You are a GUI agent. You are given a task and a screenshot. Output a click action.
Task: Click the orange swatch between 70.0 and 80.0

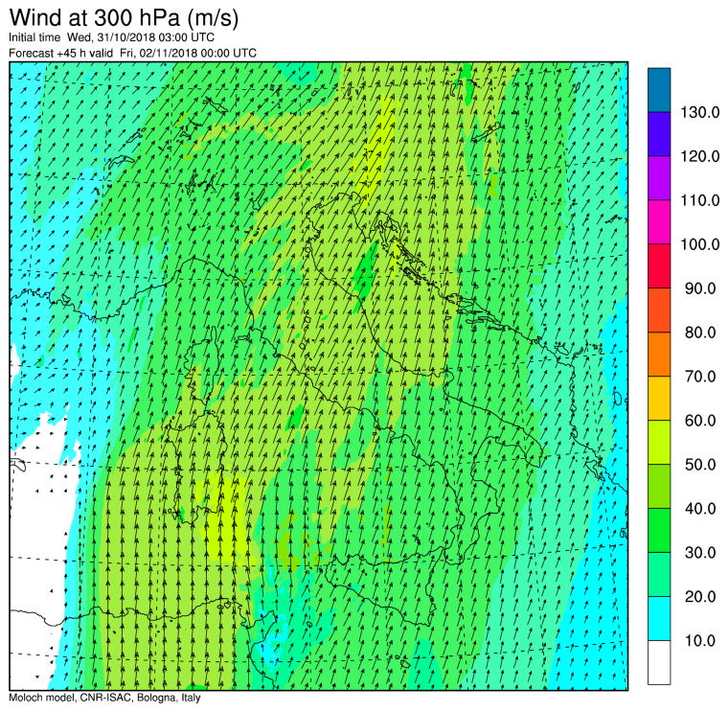point(659,355)
